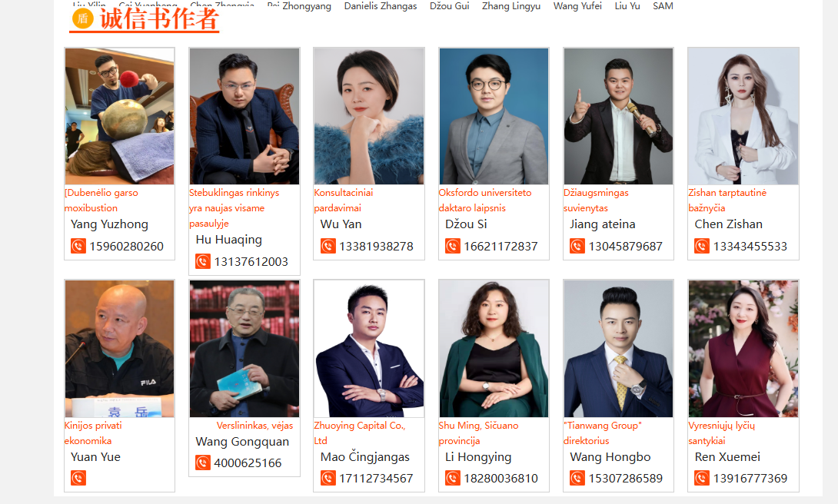Click the phone icon under Yuan Yue

pos(78,478)
